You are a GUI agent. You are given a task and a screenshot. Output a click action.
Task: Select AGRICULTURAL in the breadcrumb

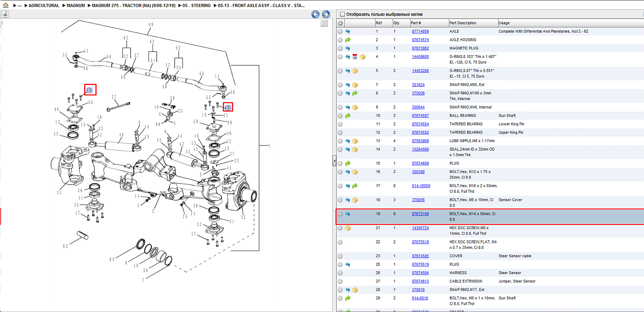coord(44,6)
